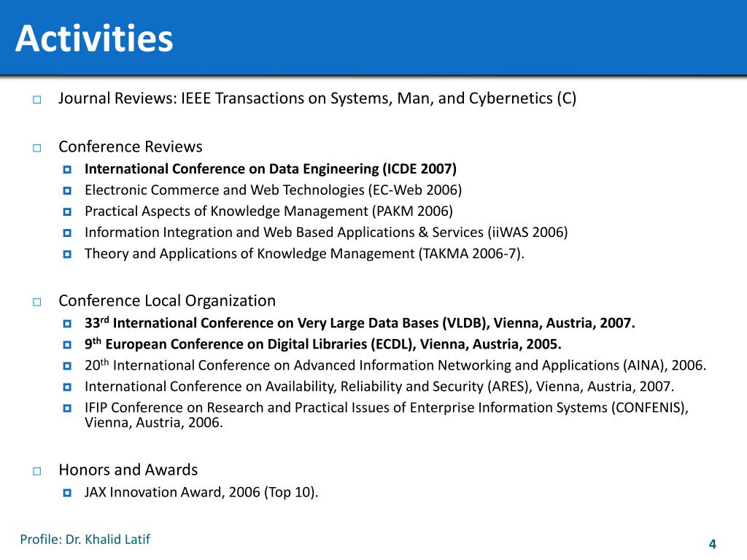
Task: Click the bullet beside the AINA line
Action: pos(67,366)
